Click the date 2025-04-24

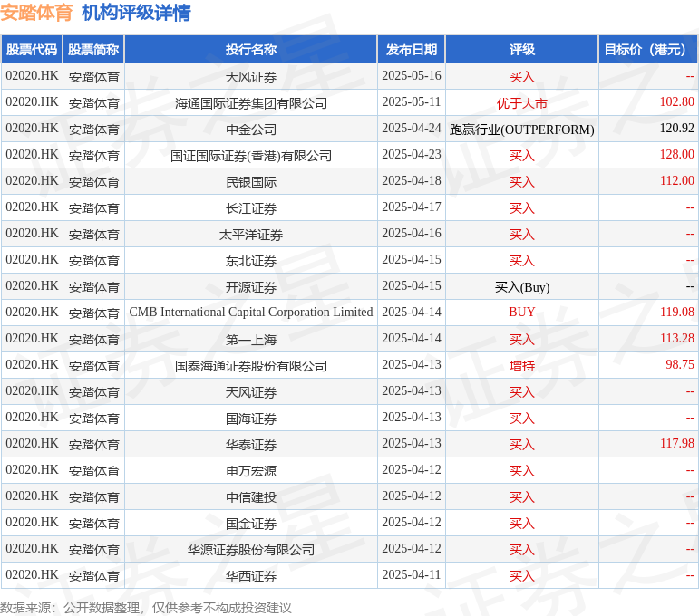412,129
